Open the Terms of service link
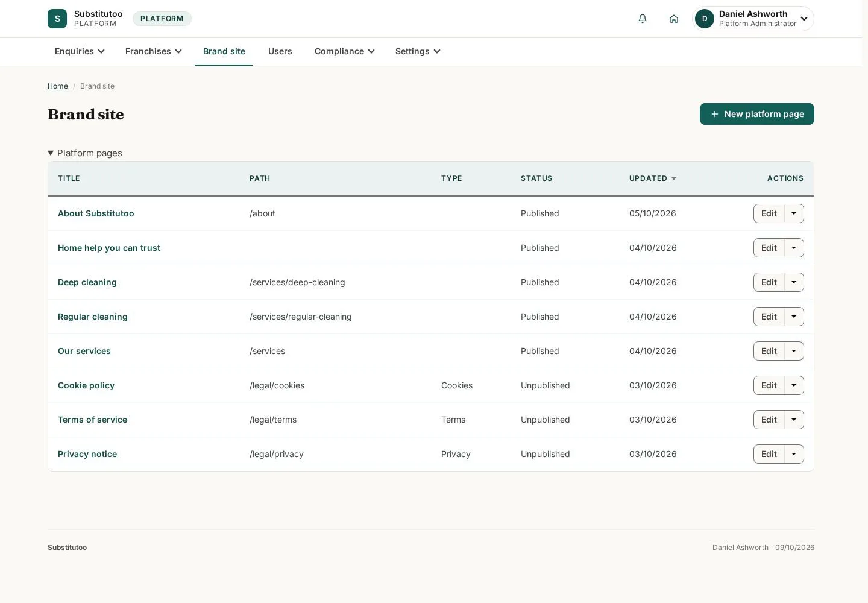Image resolution: width=868 pixels, height=603 pixels. pyautogui.click(x=92, y=420)
